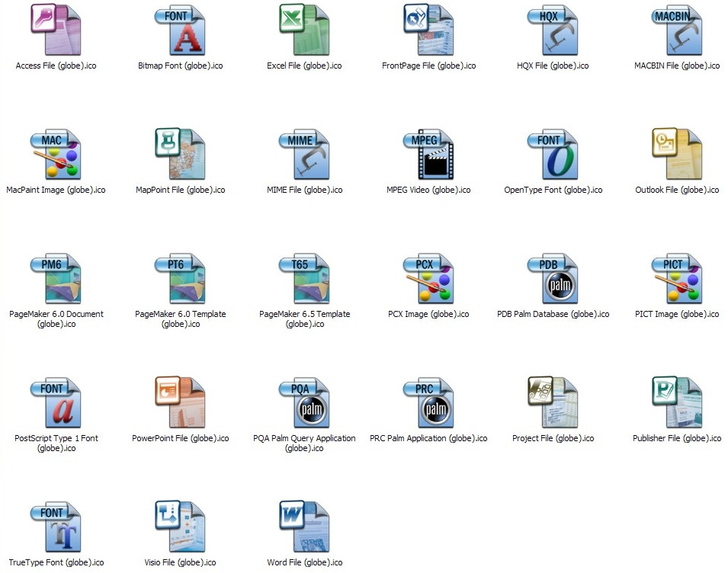The width and height of the screenshot is (728, 573).
Task: Click the PowerPoint File icon
Action: (180, 402)
